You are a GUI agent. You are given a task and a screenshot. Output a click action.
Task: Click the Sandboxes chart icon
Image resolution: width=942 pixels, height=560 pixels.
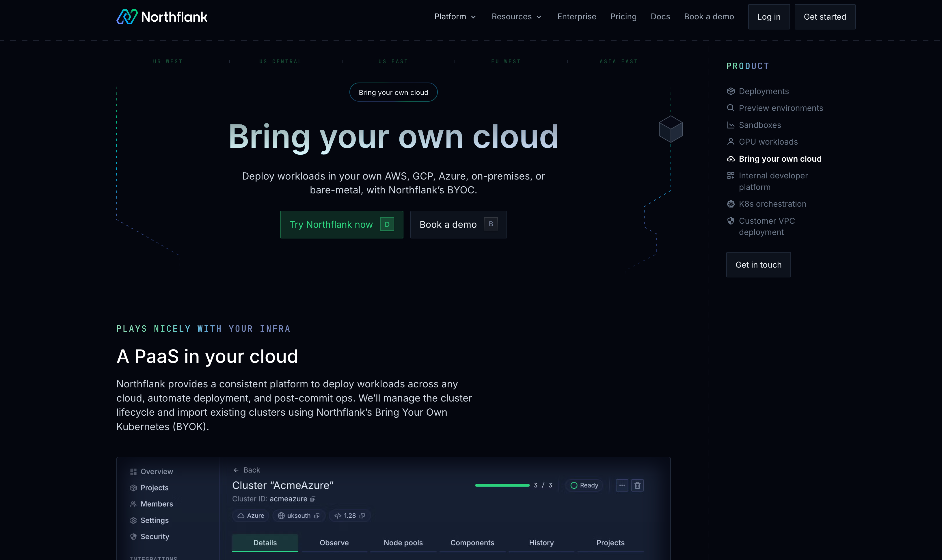[731, 125]
